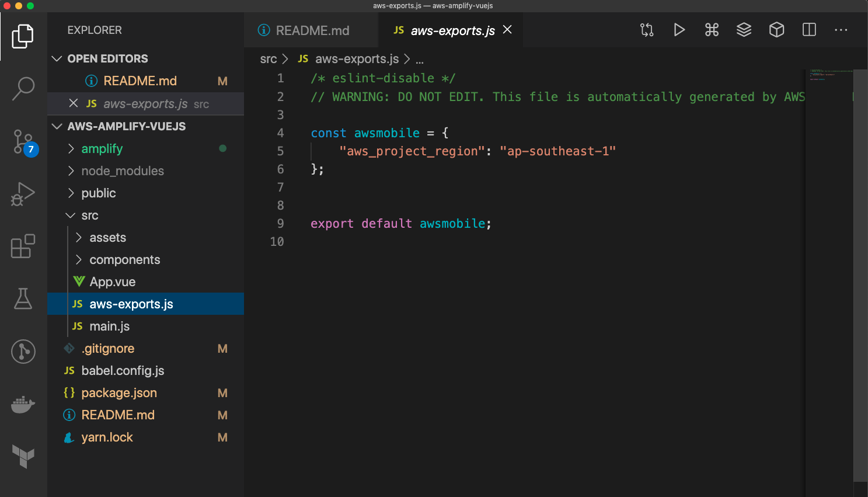The width and height of the screenshot is (868, 497).
Task: Expand the assets folder
Action: coord(145,237)
